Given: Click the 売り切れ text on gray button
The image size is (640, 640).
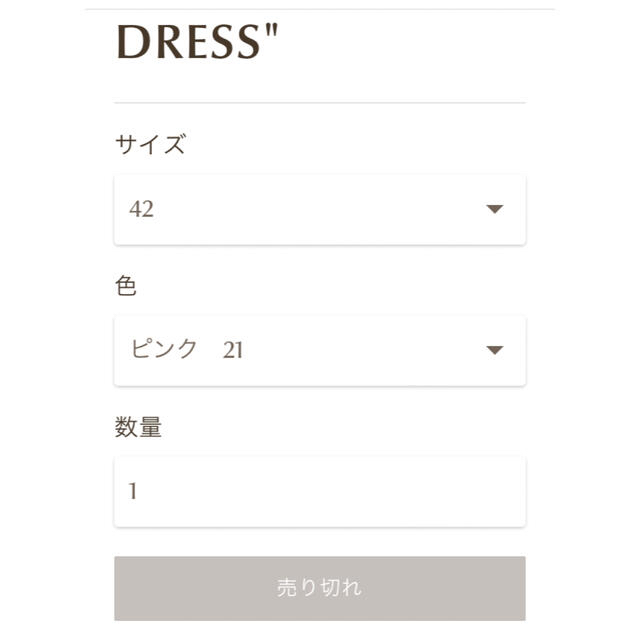Looking at the screenshot, I should [x=319, y=588].
